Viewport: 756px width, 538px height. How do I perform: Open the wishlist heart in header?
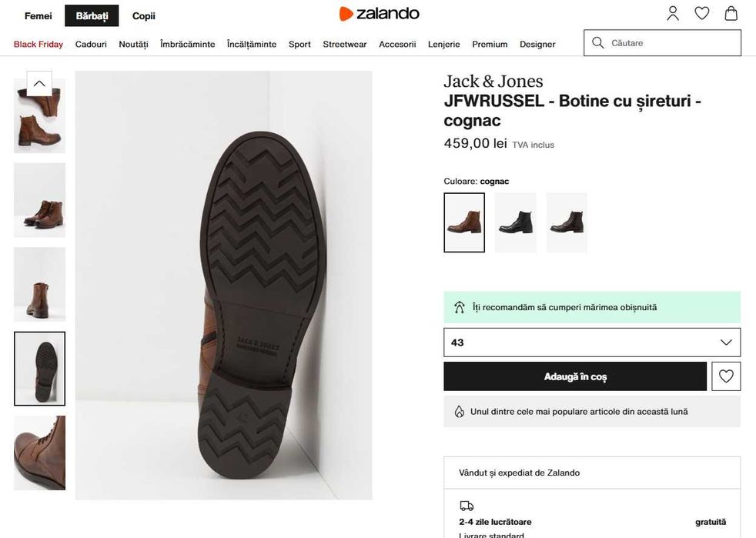702,14
